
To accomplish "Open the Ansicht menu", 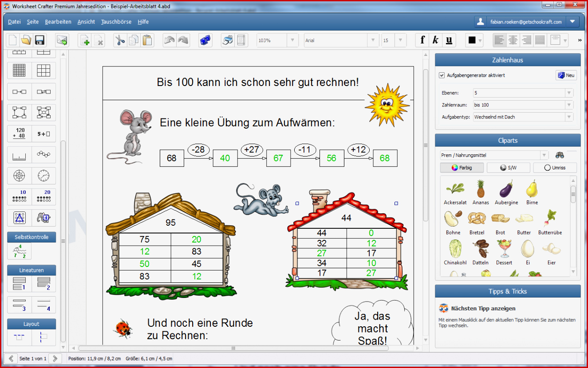I will [86, 22].
